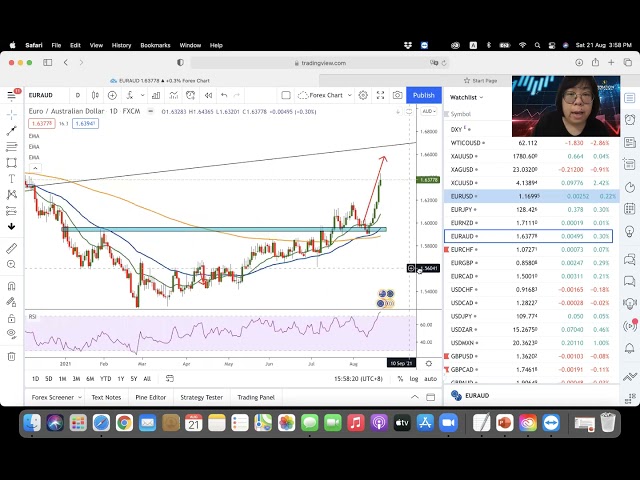Set chart range to 5Y
The image size is (640, 480).
tap(134, 379)
